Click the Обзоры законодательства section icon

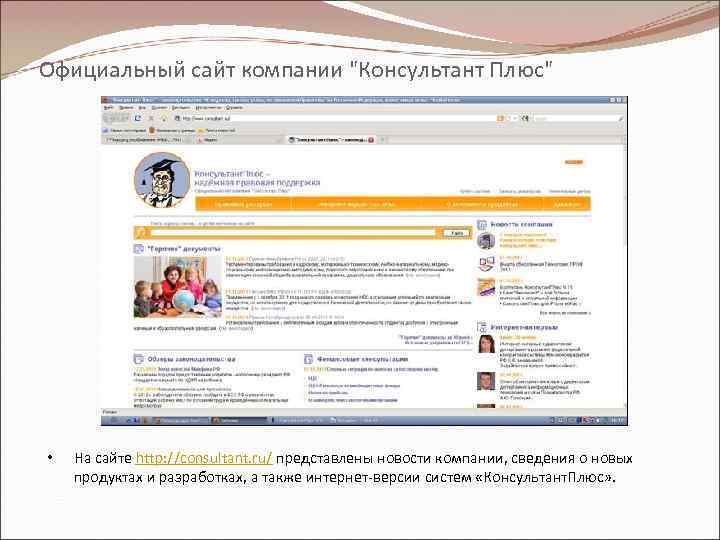pos(138,359)
